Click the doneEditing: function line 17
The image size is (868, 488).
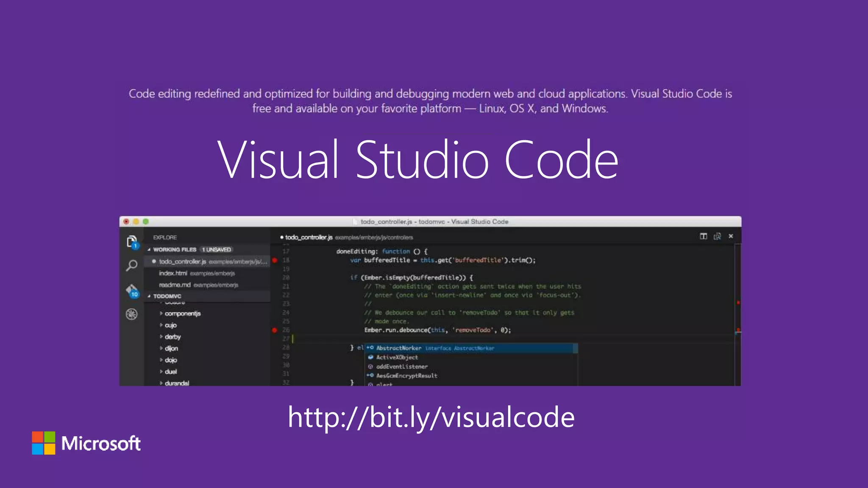pyautogui.click(x=382, y=252)
